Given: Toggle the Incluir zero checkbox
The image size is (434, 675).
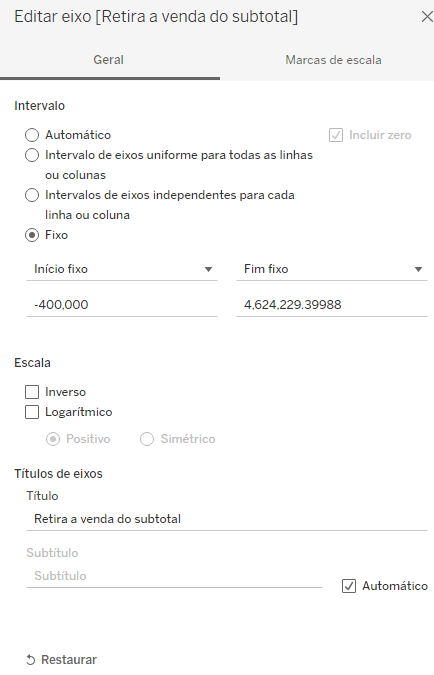Looking at the screenshot, I should pos(336,135).
